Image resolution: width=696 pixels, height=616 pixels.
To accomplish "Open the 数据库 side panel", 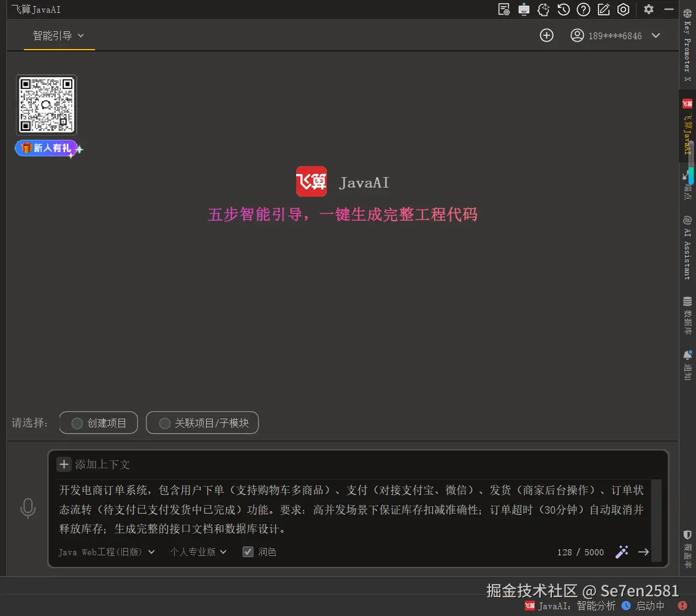I will (687, 316).
